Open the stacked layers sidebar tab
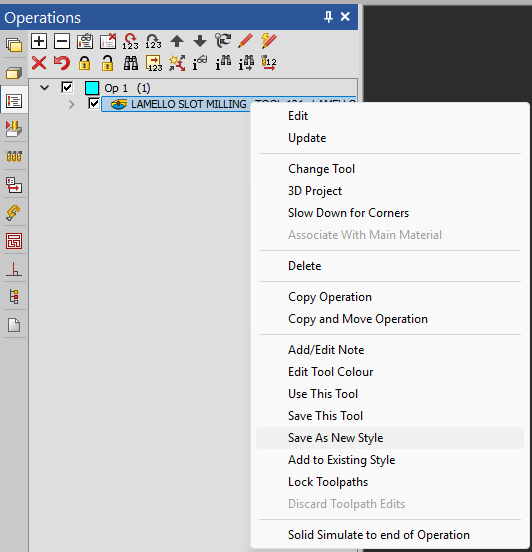The image size is (532, 552). [x=14, y=45]
